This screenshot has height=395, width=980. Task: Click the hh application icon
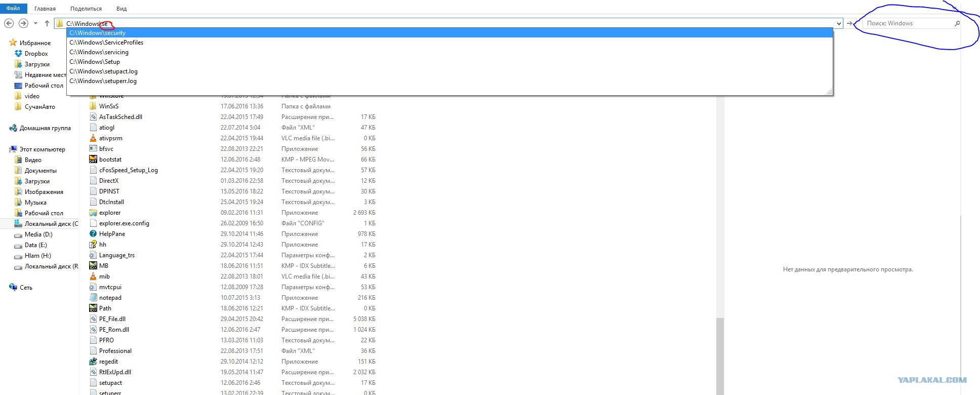tap(93, 245)
